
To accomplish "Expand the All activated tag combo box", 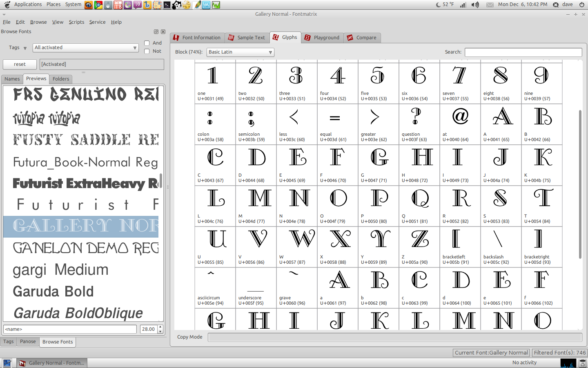I will [x=86, y=48].
